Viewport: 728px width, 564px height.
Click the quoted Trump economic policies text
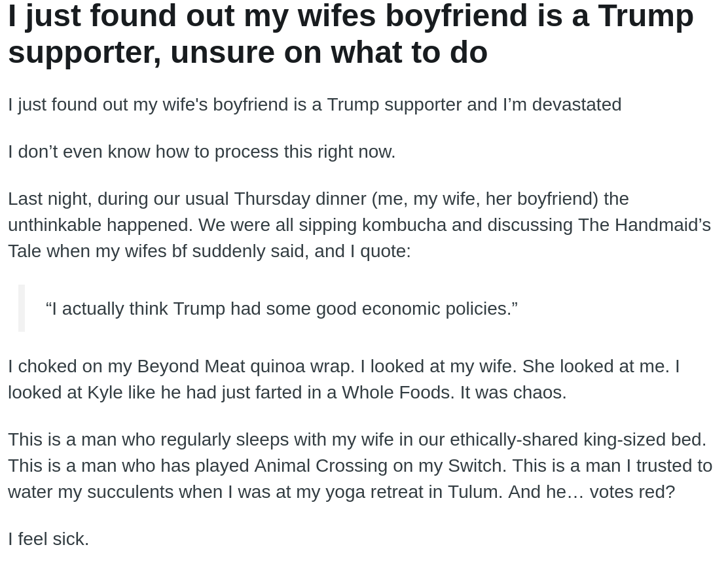[x=282, y=309]
